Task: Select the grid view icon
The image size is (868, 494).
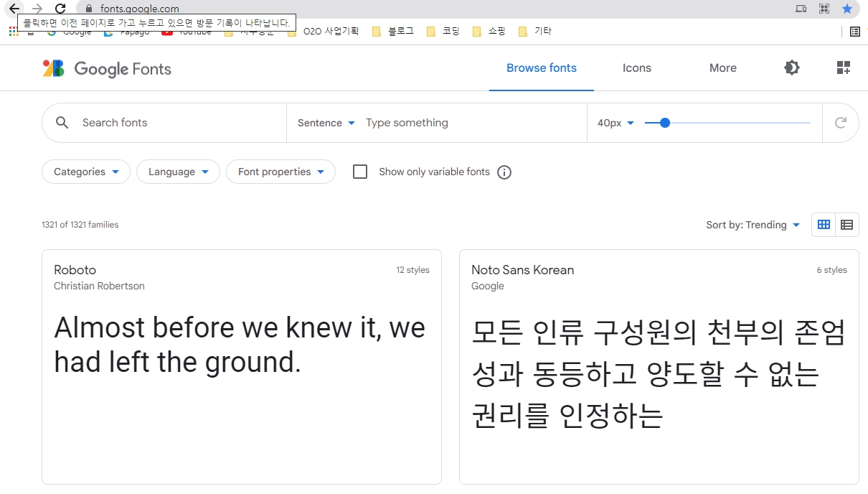Action: 824,225
